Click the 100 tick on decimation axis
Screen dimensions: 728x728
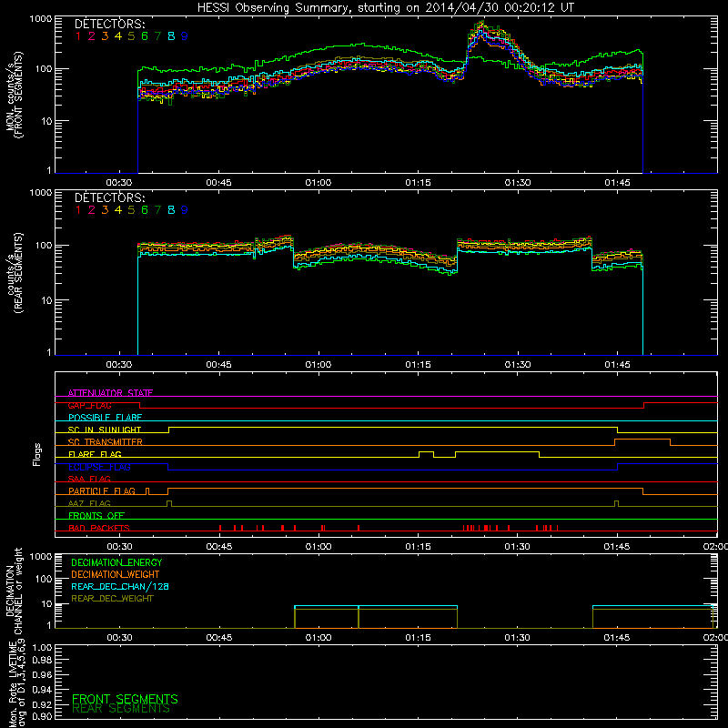(x=44, y=579)
